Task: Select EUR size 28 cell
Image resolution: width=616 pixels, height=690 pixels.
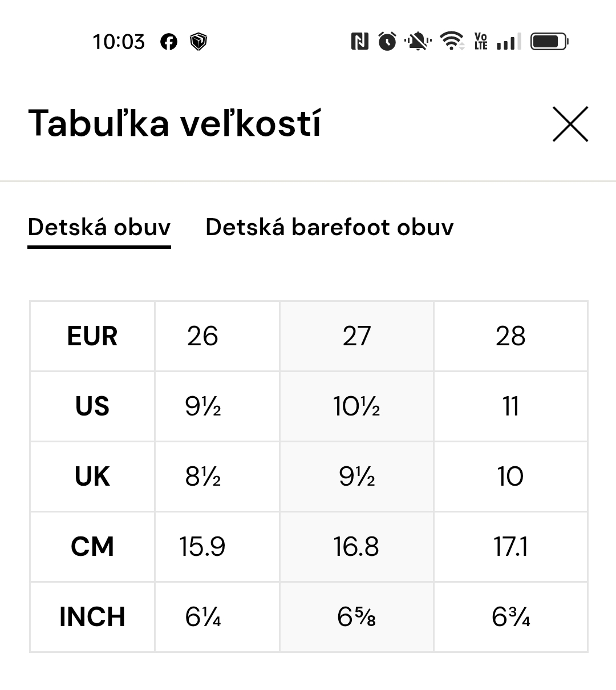Action: [x=510, y=336]
